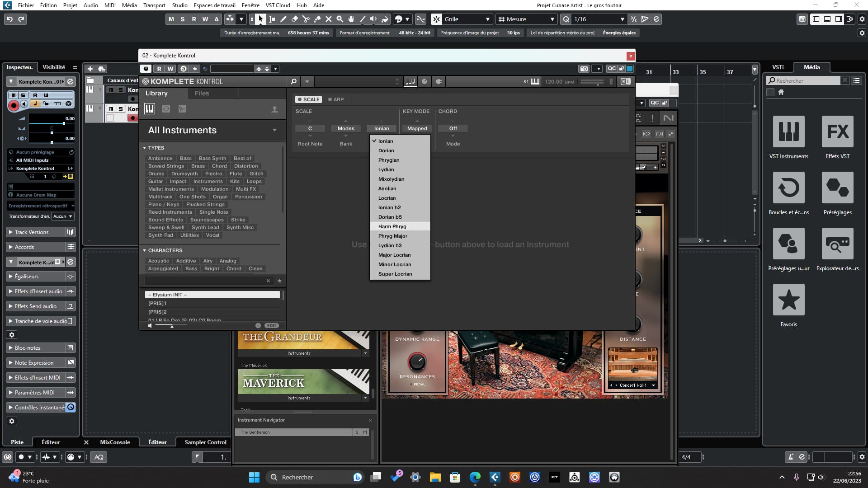Click the Mapped key mode button
The width and height of the screenshot is (868, 488).
[x=417, y=128]
